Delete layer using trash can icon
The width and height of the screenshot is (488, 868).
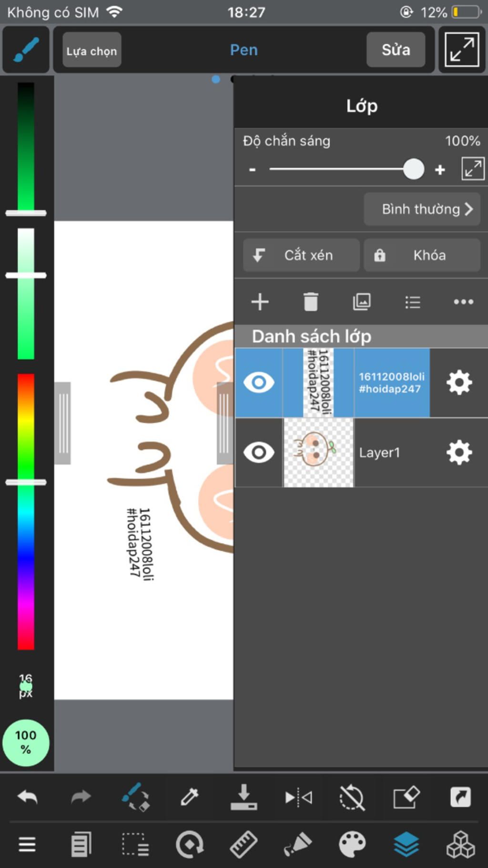point(311,302)
